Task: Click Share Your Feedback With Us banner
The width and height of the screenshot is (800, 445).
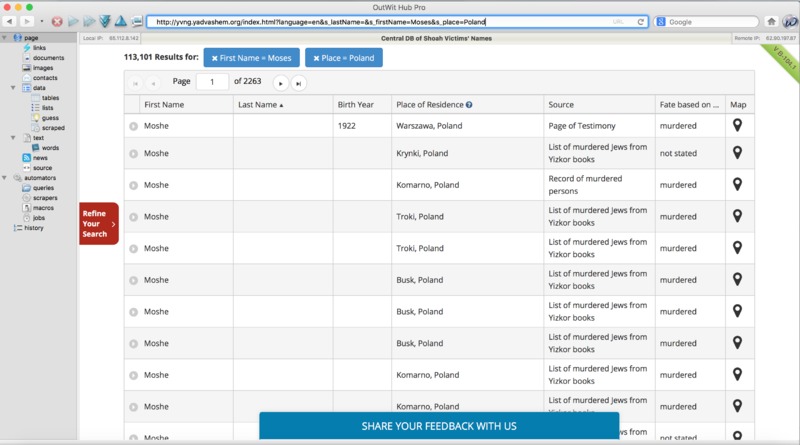Action: point(439,426)
